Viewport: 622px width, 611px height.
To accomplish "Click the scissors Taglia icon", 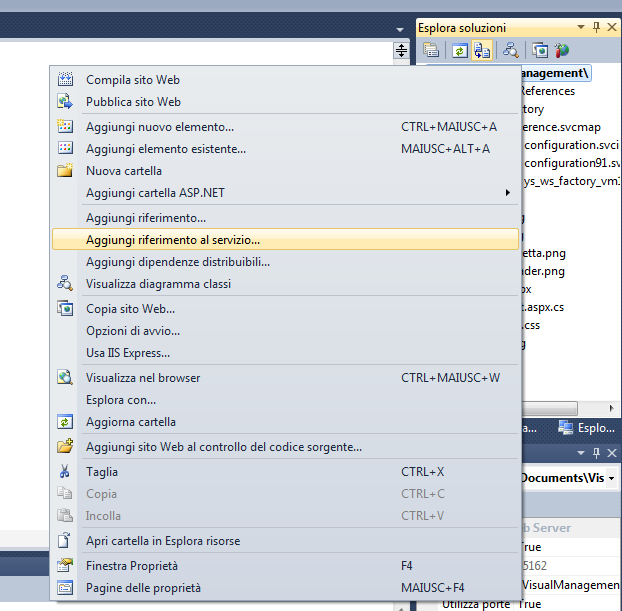I will click(x=64, y=471).
